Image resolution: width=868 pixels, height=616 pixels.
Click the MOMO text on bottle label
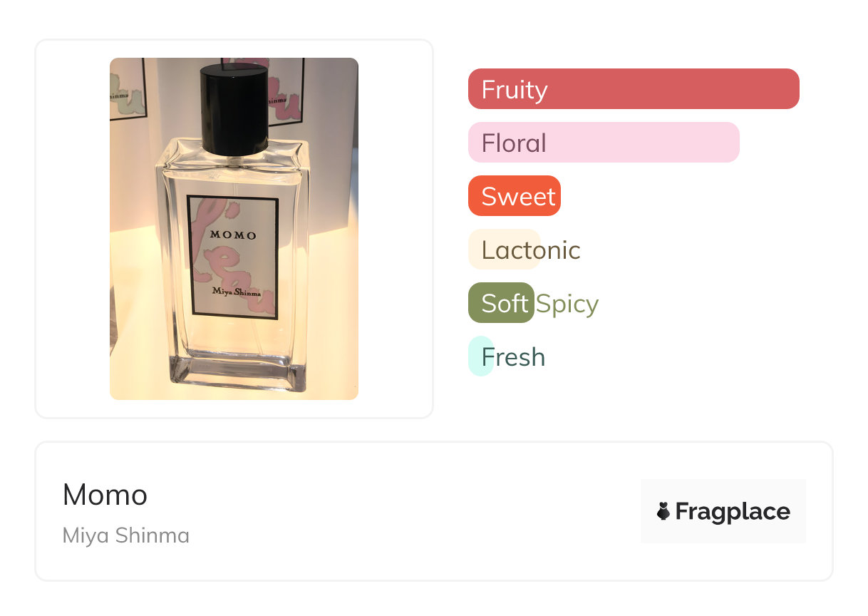[x=233, y=235]
